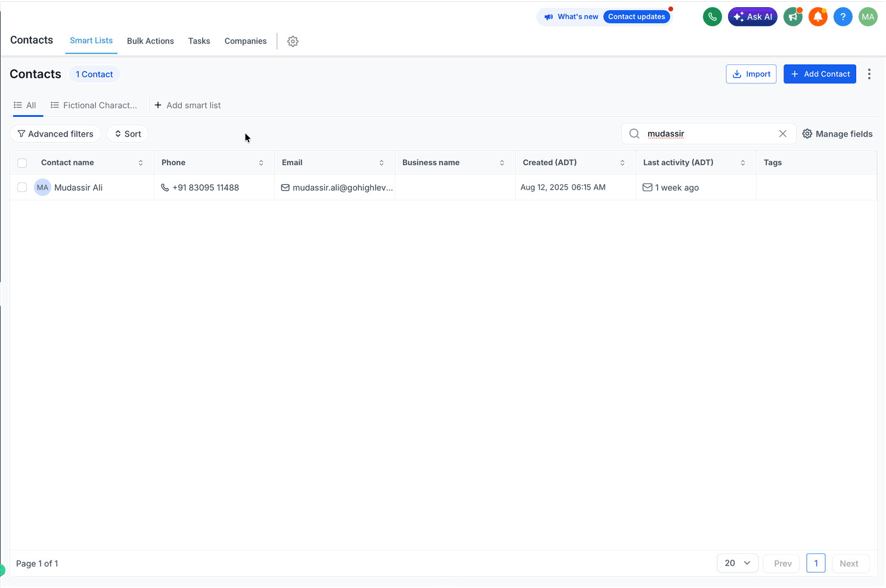Open the page size dropdown showing 20

point(738,563)
